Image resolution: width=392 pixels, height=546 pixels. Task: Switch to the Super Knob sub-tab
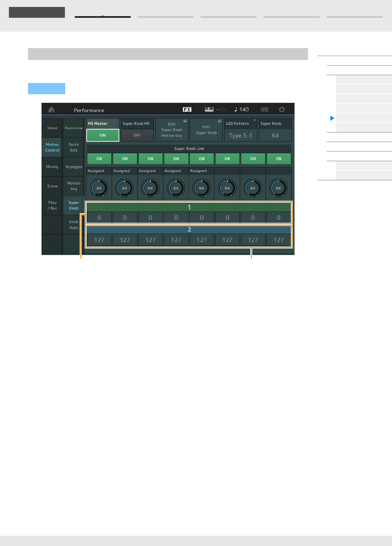(74, 205)
